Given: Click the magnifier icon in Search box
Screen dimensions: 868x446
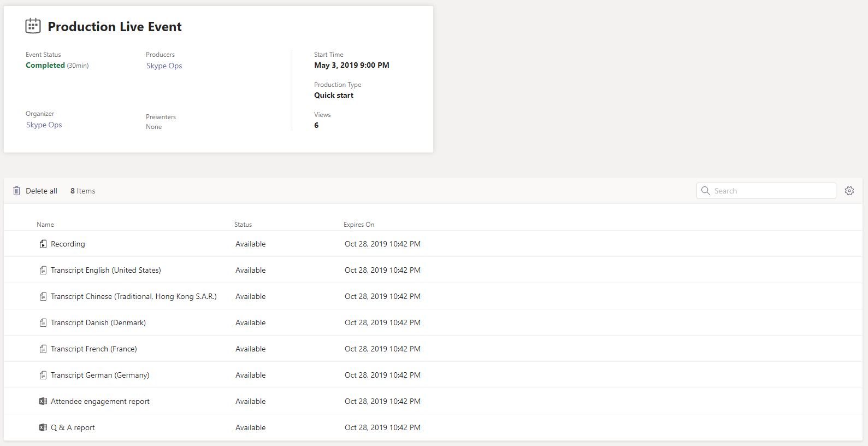Looking at the screenshot, I should click(706, 191).
